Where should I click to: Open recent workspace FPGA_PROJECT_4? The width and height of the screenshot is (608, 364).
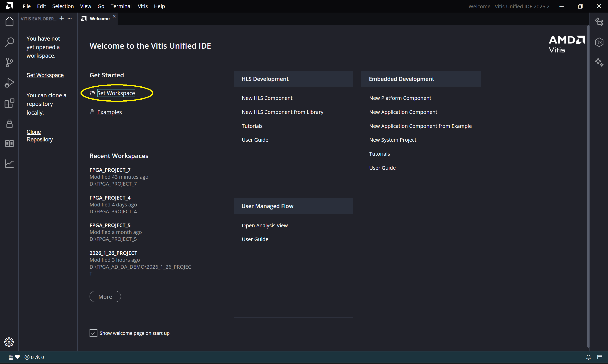tap(110, 198)
